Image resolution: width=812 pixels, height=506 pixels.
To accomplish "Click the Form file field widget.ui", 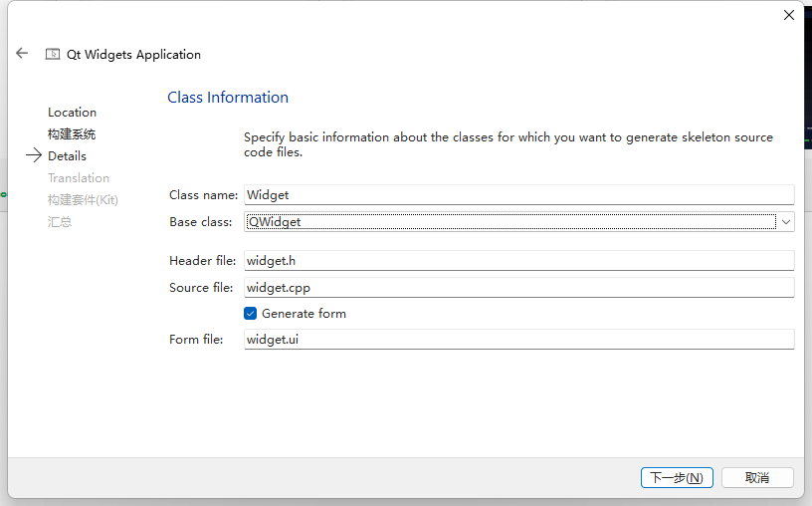I will [x=518, y=340].
